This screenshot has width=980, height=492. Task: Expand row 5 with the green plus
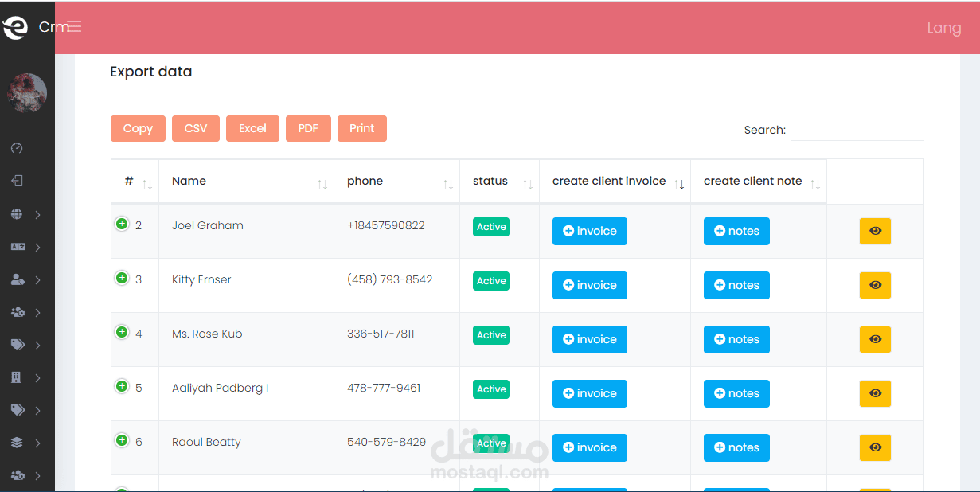coord(122,386)
